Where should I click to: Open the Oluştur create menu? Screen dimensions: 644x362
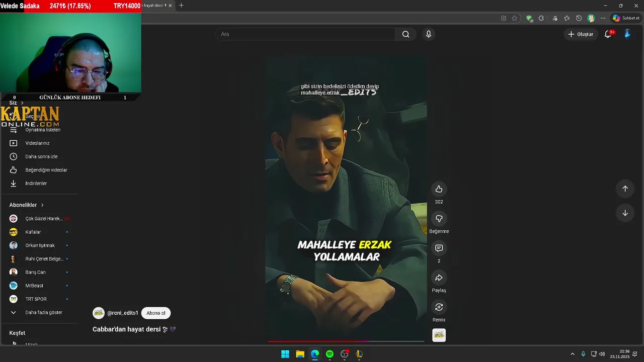coord(581,34)
